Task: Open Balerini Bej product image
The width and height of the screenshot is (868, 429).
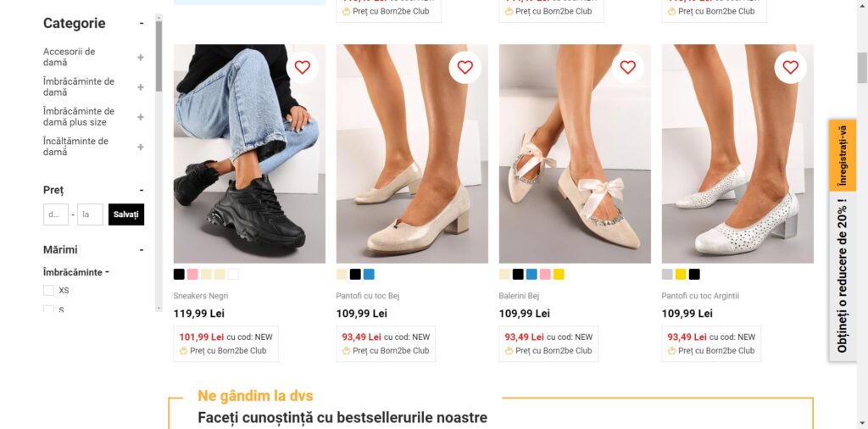Action: [x=575, y=154]
